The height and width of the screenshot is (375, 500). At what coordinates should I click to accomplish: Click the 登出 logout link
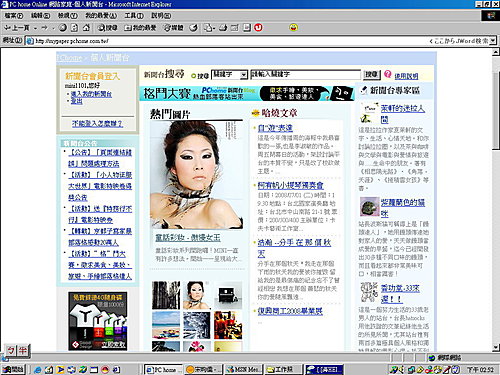[76, 101]
